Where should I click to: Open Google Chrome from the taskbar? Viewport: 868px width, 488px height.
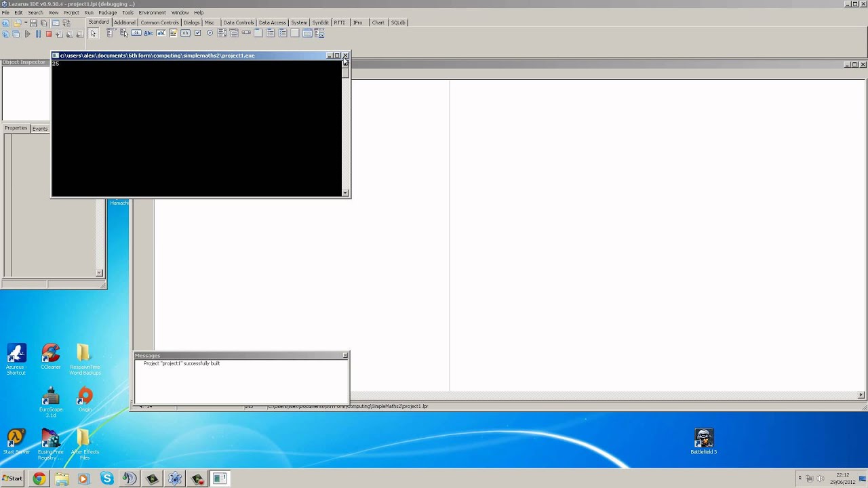coord(39,479)
